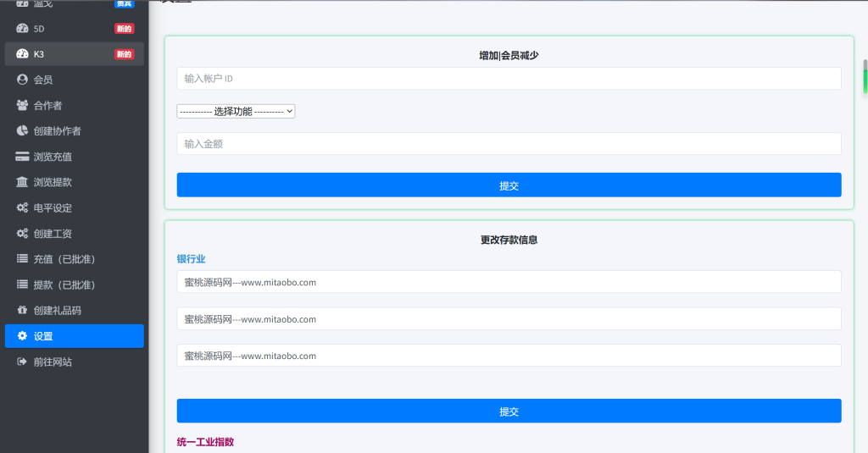Click the 浏览提款 bank building icon
The width and height of the screenshot is (868, 453).
[23, 182]
